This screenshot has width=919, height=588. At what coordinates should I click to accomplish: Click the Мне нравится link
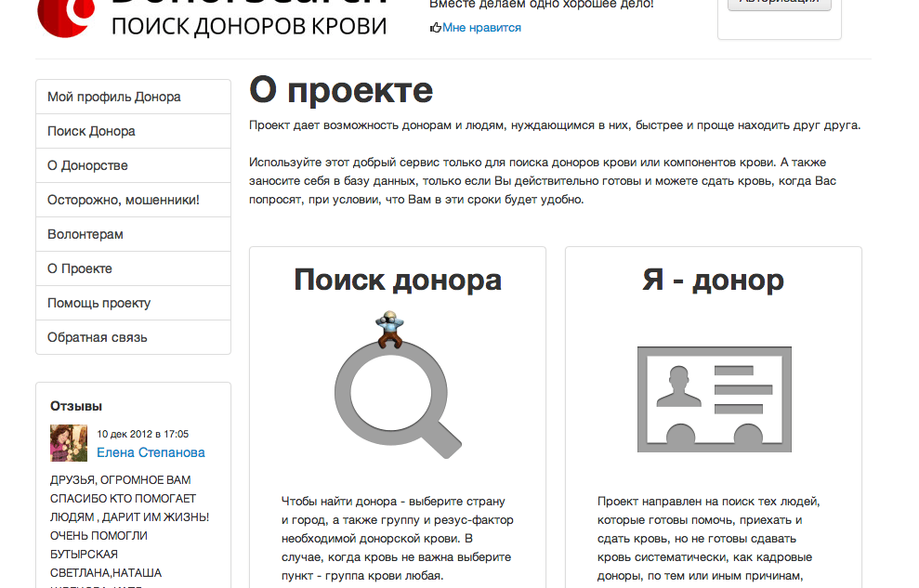pos(481,28)
